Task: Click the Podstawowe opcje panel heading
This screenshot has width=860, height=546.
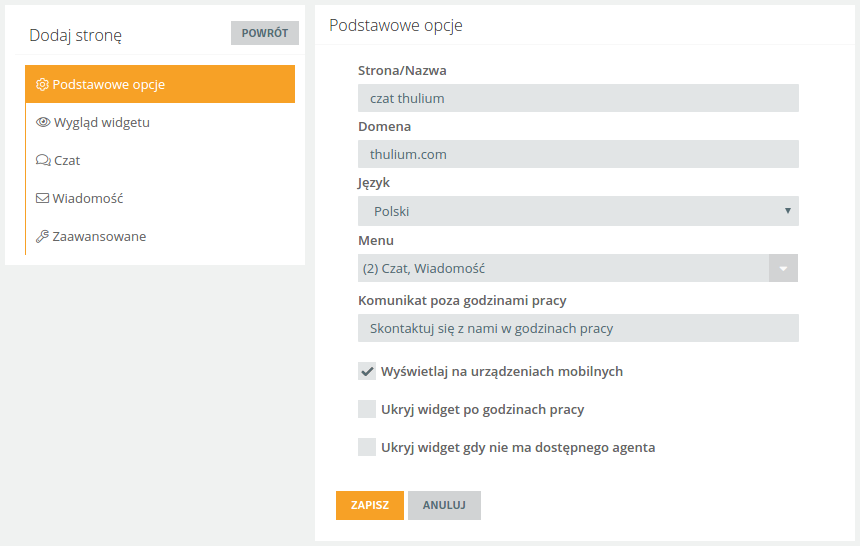Action: tap(395, 26)
